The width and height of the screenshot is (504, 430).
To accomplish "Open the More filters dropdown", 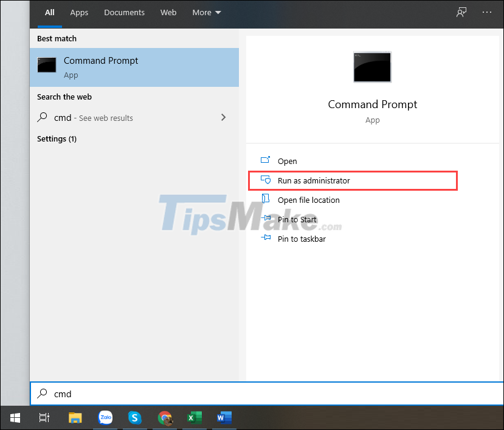I will (206, 12).
